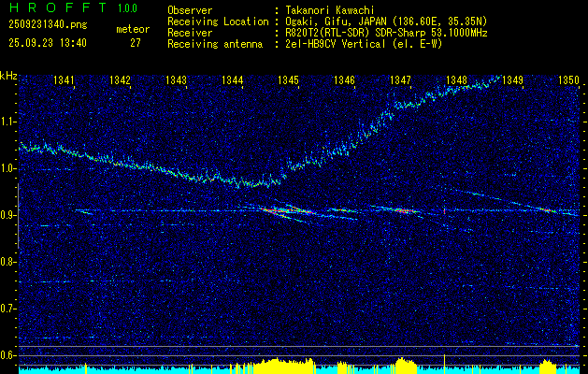Click the gray range bar on frequency axis
This screenshot has height=374, width=588.
pos(18,216)
